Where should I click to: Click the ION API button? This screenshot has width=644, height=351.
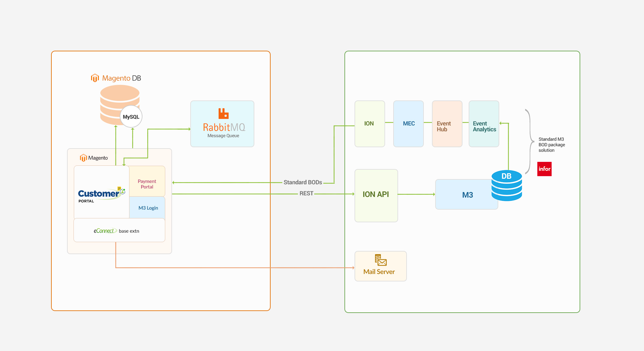click(376, 194)
